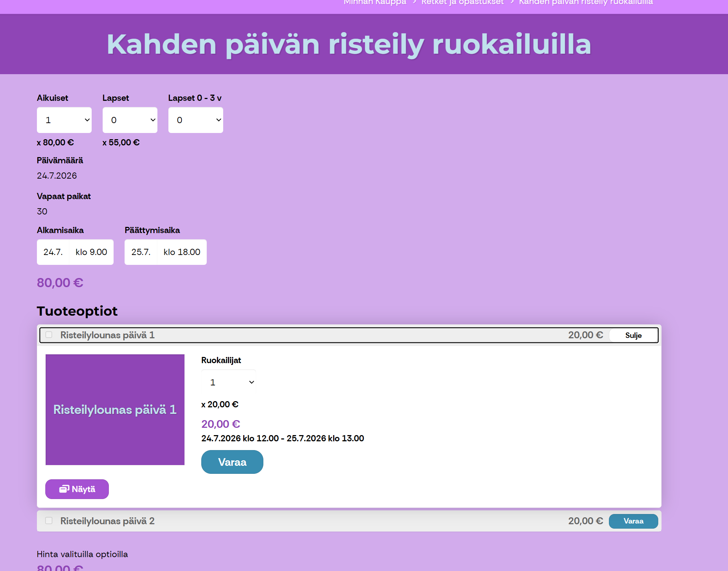Viewport: 728px width, 571px height.
Task: Expand the Risteilylounas päivä 2 option row
Action: [349, 521]
